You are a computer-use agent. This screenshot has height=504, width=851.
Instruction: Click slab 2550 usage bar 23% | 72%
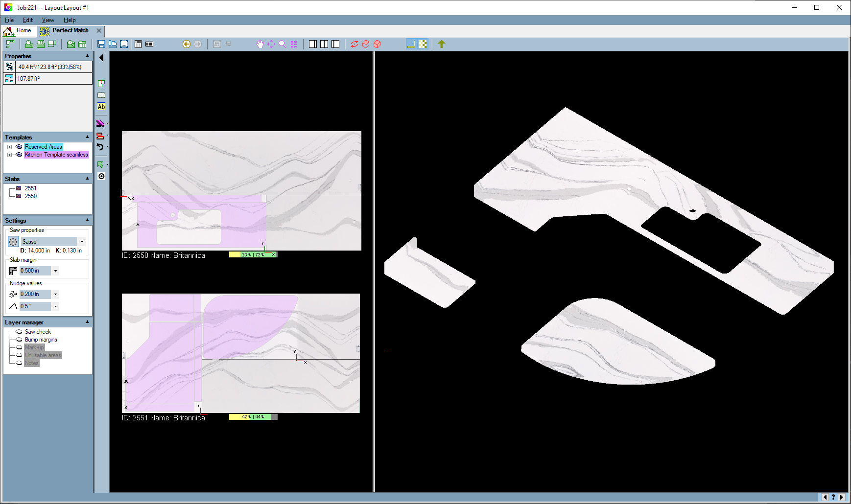tap(253, 254)
